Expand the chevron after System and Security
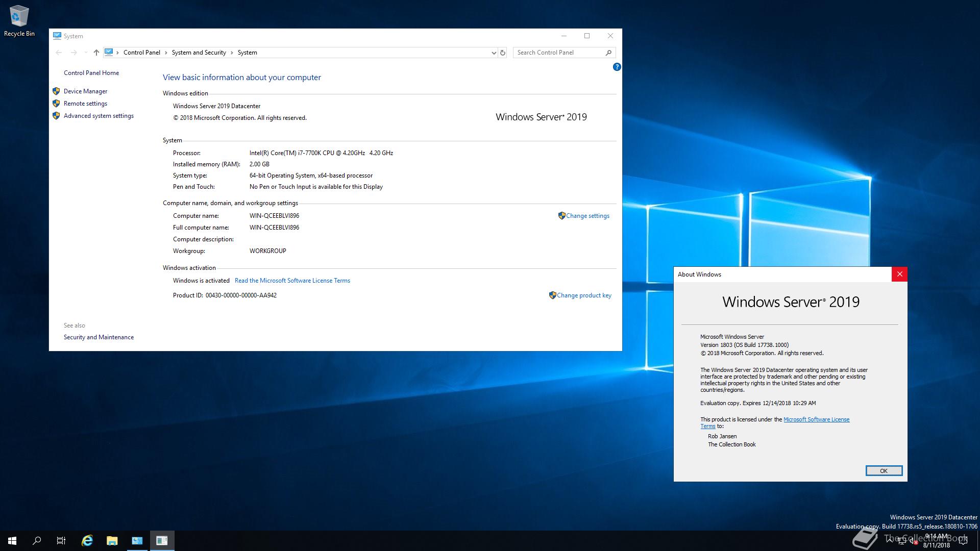Screen dimensions: 980x551 pos(231,53)
